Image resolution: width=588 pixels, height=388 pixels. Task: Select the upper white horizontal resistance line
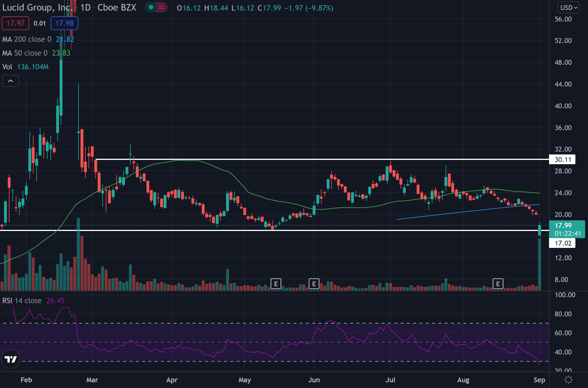[322, 159]
